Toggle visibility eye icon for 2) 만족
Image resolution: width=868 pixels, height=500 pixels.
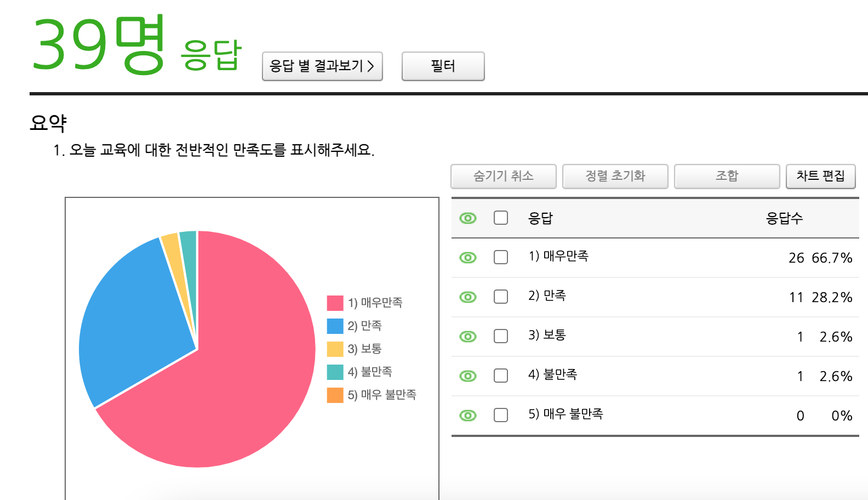(x=467, y=297)
